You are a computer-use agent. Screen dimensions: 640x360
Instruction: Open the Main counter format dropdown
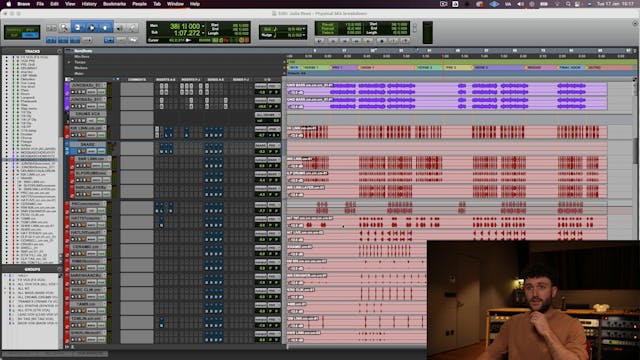(203, 26)
